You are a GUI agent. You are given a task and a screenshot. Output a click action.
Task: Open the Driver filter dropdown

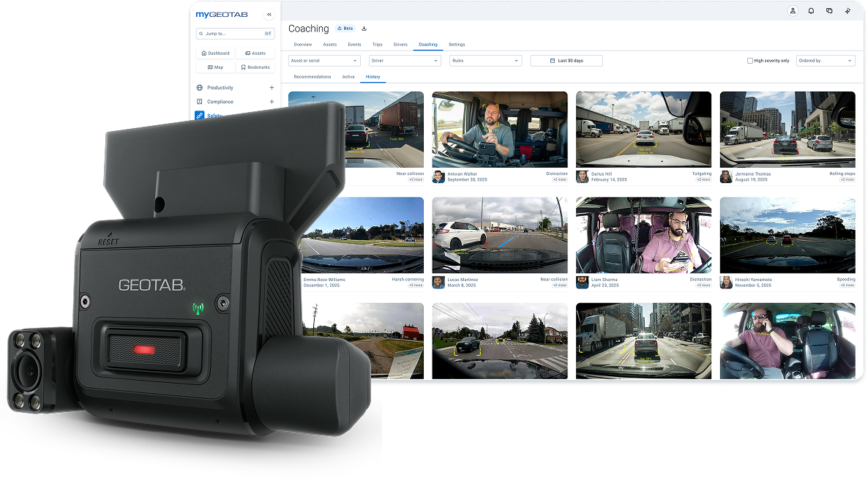pyautogui.click(x=405, y=61)
